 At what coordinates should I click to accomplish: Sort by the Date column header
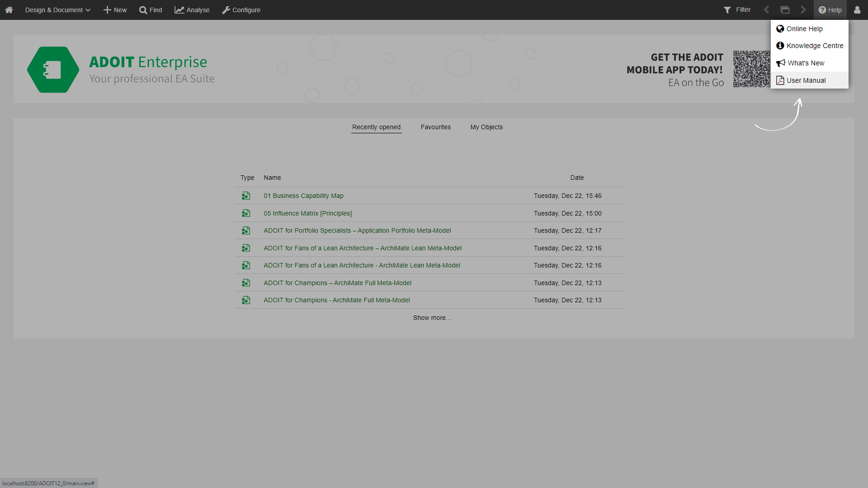(577, 178)
